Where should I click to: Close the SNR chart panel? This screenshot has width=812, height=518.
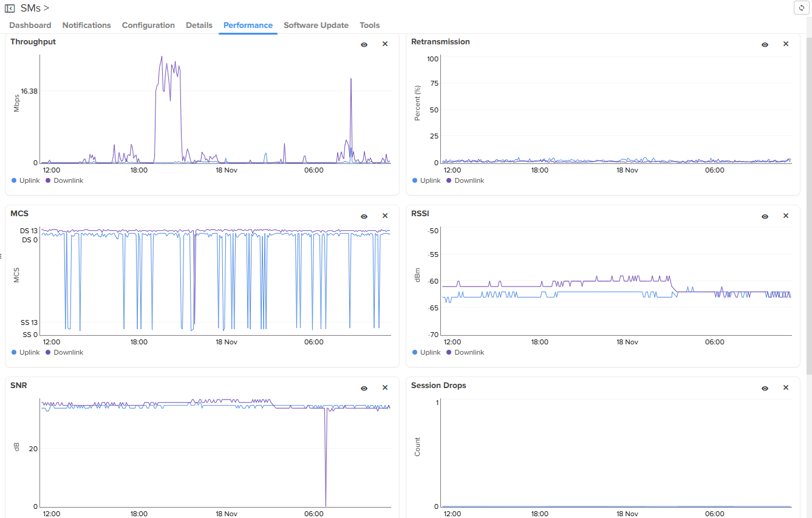(384, 388)
